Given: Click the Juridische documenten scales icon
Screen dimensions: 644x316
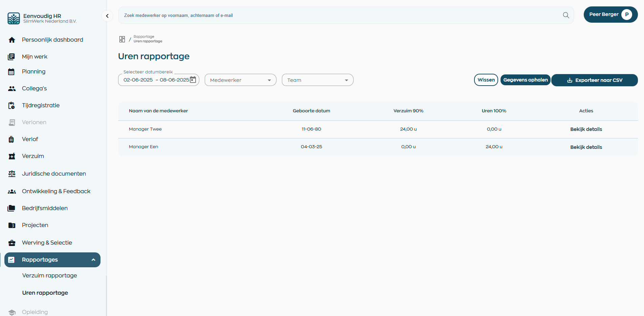Looking at the screenshot, I should pyautogui.click(x=12, y=174).
